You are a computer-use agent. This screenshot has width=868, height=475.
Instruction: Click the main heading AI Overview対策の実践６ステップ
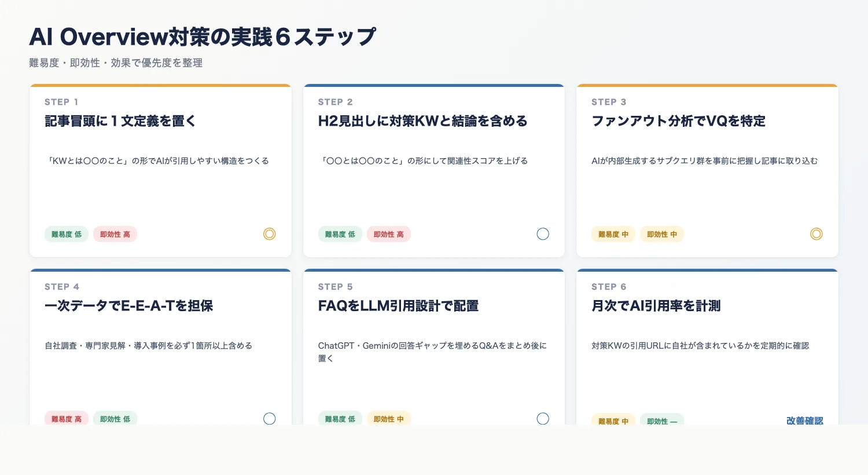click(x=203, y=36)
